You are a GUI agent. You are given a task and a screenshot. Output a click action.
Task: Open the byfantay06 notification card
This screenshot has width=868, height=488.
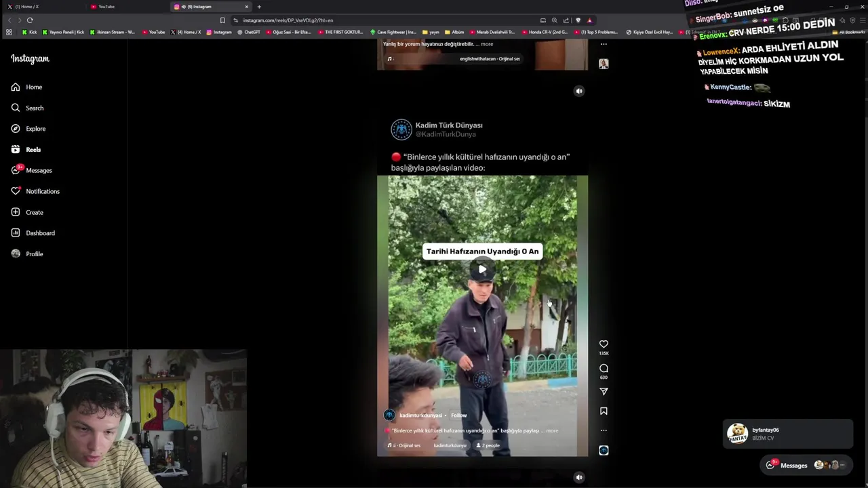(x=788, y=434)
